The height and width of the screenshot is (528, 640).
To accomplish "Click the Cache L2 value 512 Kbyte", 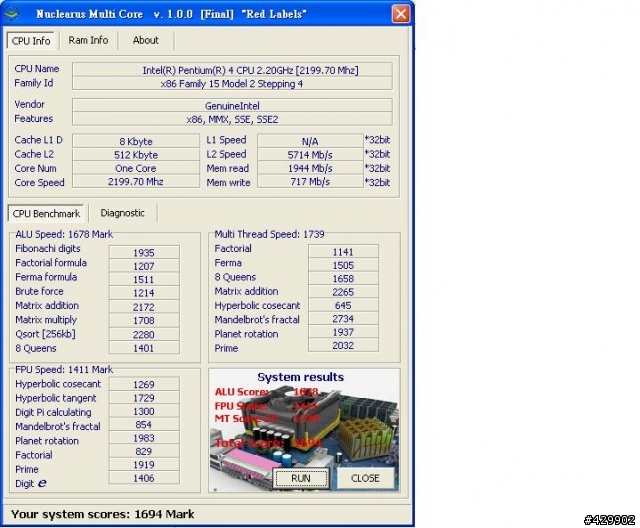I will pos(136,155).
